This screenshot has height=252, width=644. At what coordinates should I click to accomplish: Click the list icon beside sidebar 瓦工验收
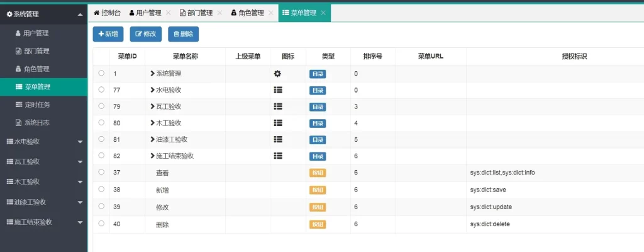point(10,161)
